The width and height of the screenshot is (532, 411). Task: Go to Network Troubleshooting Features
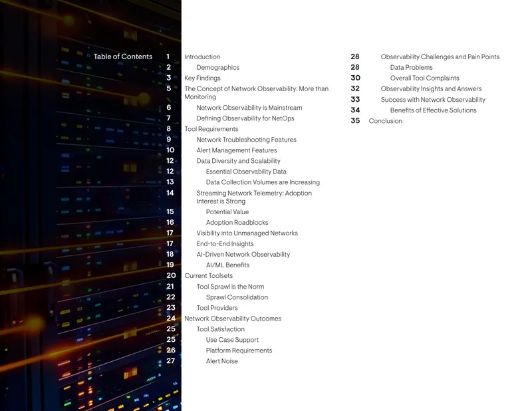(x=246, y=140)
